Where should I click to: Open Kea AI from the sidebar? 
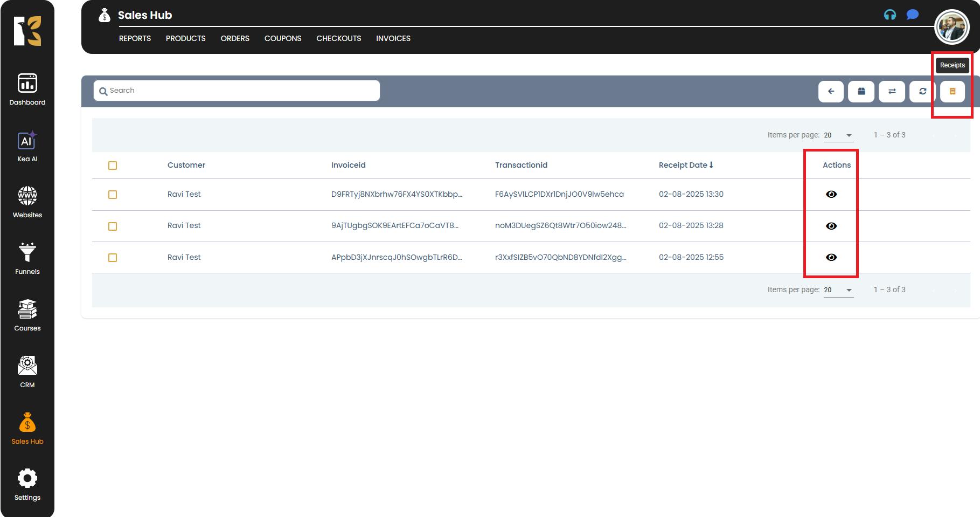tap(27, 147)
